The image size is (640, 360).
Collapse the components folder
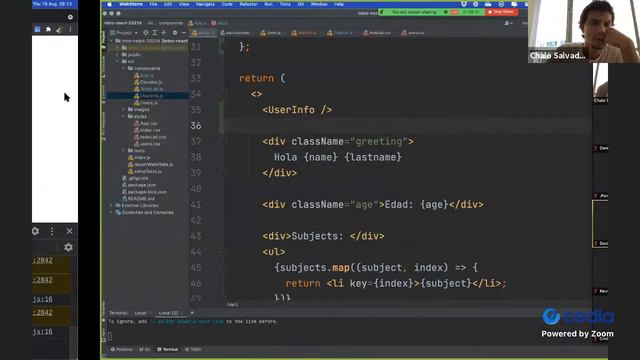coord(124,68)
